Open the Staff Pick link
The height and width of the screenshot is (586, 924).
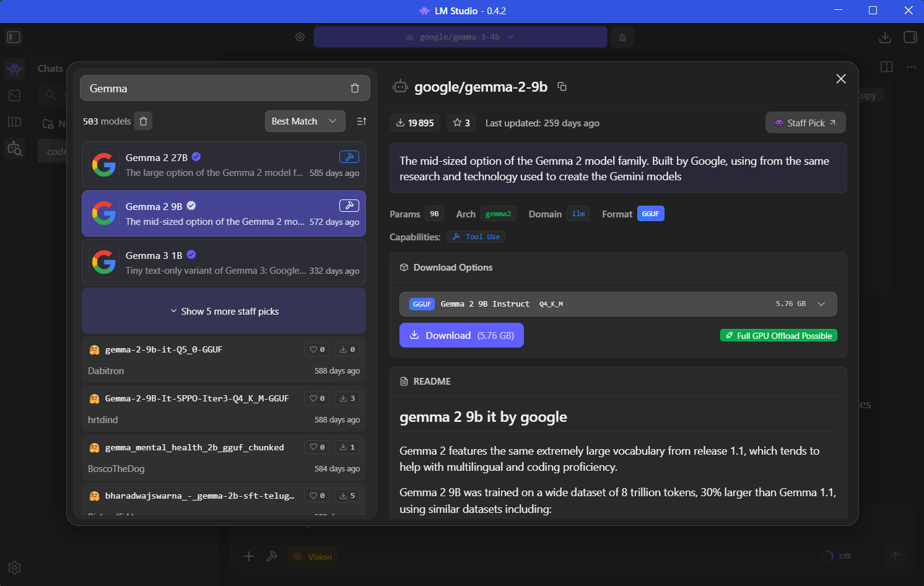(805, 122)
